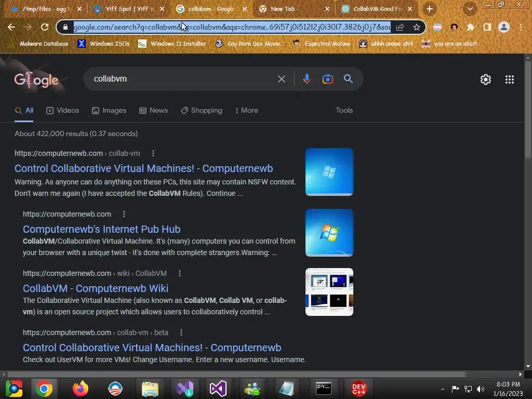
Task: Click the horizontal scrollbar of the page
Action: point(236,374)
